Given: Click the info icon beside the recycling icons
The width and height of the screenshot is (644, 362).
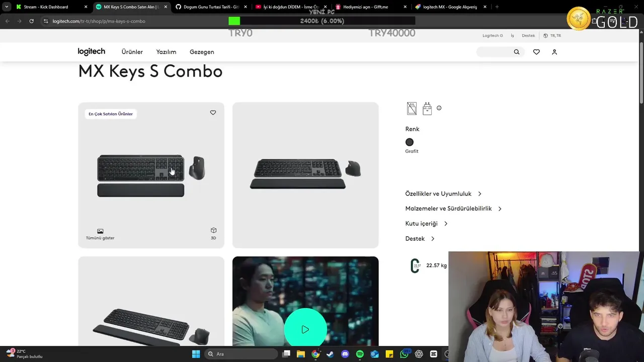Looking at the screenshot, I should 439,108.
